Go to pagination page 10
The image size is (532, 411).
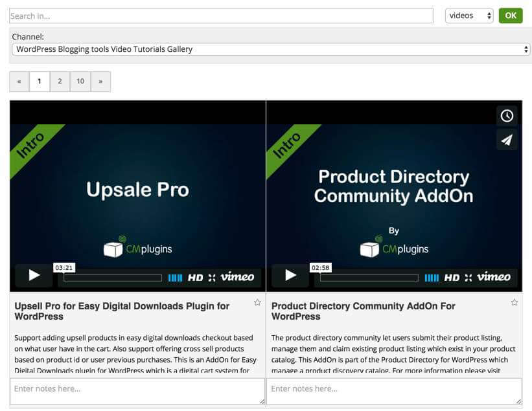[x=80, y=82]
